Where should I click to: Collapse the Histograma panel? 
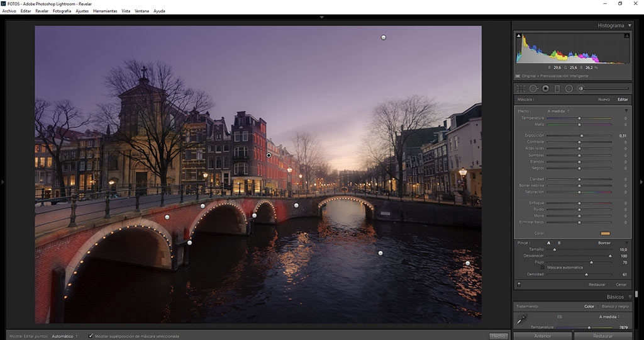[x=630, y=26]
